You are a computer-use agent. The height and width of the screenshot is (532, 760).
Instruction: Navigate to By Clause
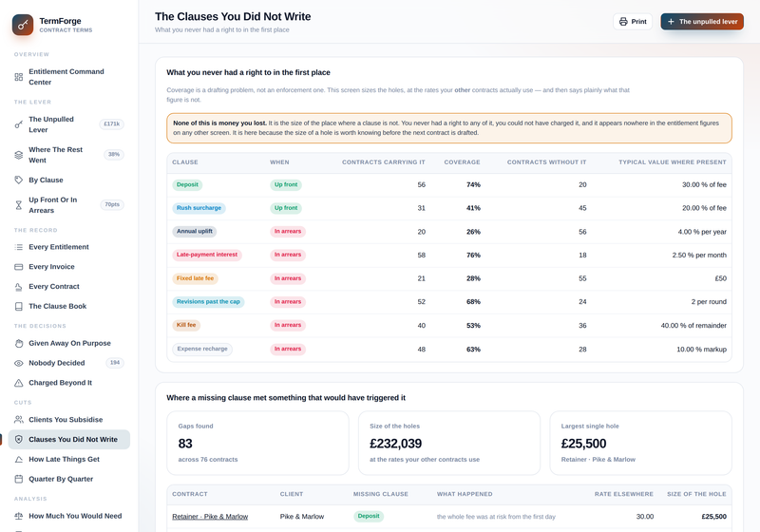click(x=68, y=180)
